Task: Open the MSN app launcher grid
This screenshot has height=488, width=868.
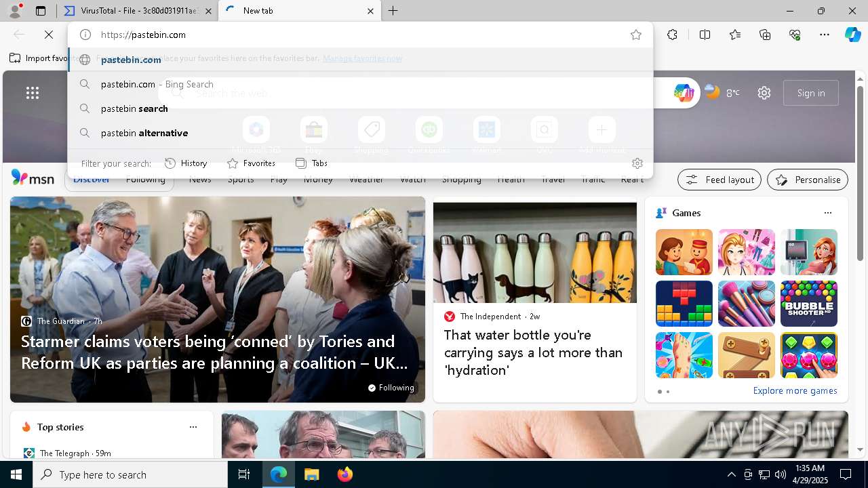Action: (x=33, y=93)
